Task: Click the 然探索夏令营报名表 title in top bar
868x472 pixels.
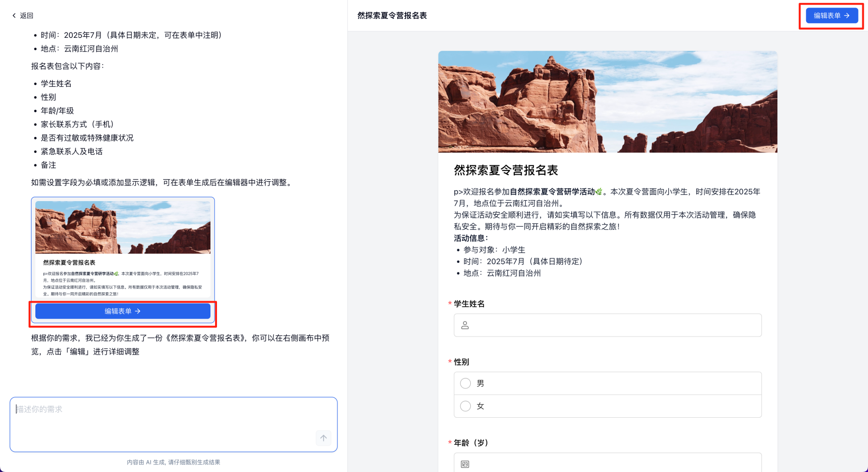Action: coord(392,16)
